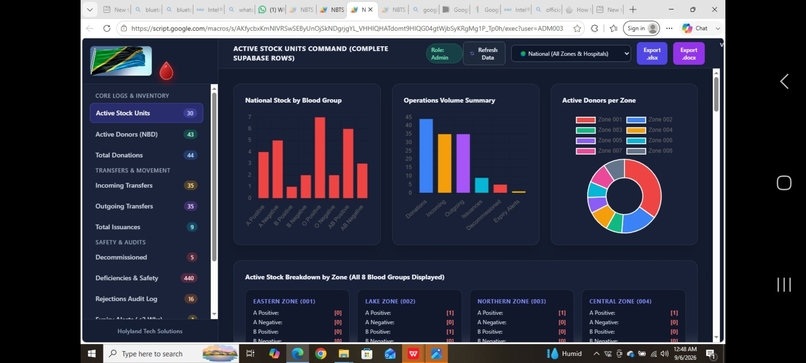Screen dimensions: 806x363
Task: Open WPS Office from the taskbar
Action: [x=413, y=354]
